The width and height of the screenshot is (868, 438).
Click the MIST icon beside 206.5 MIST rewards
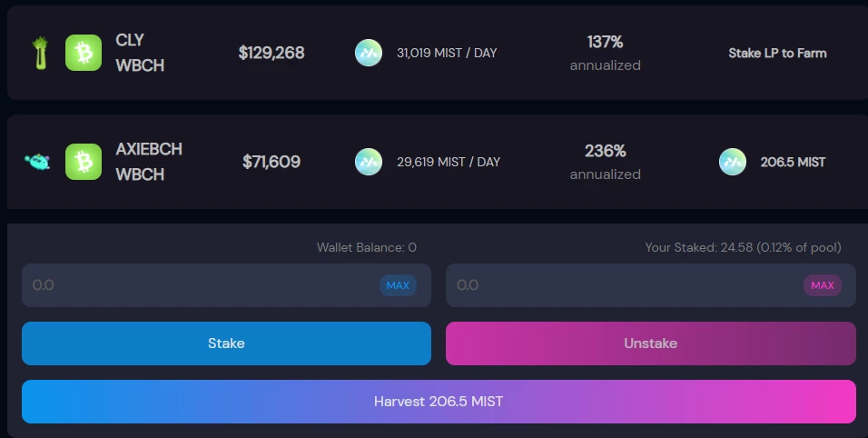click(x=733, y=162)
